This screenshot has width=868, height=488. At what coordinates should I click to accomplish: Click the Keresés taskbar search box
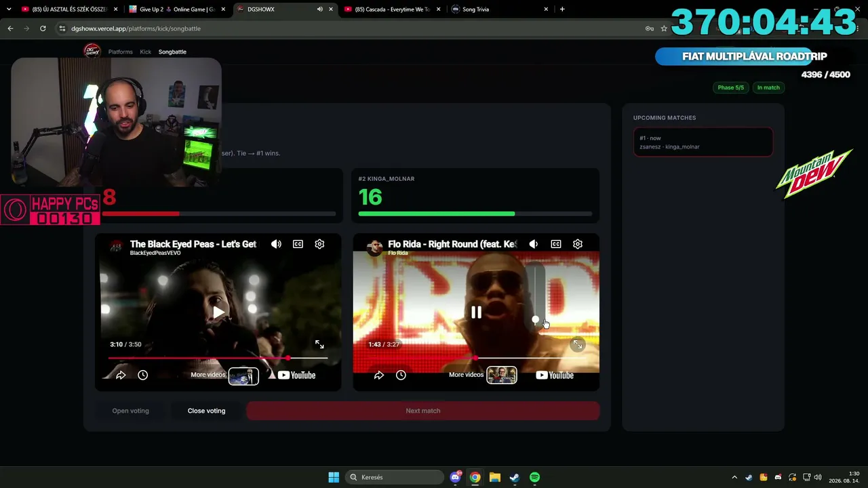(395, 477)
